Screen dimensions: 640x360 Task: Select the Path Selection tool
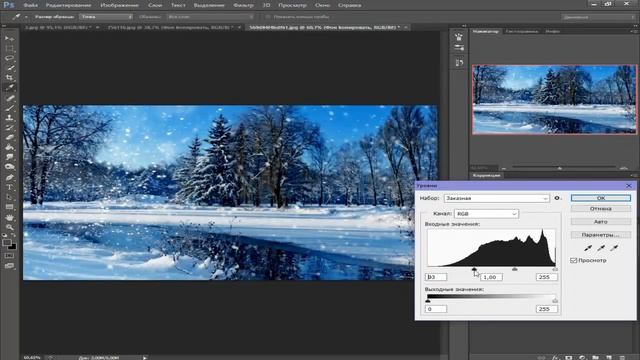[9, 197]
